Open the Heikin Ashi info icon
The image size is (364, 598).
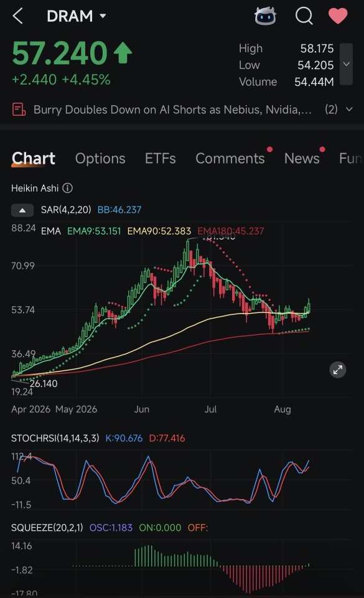(x=67, y=188)
